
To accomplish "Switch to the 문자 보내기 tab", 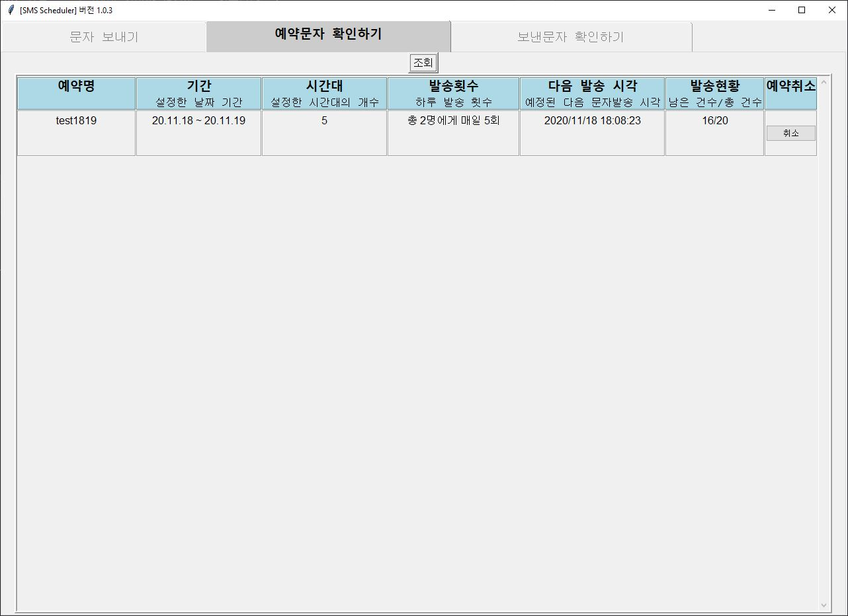I will click(104, 37).
